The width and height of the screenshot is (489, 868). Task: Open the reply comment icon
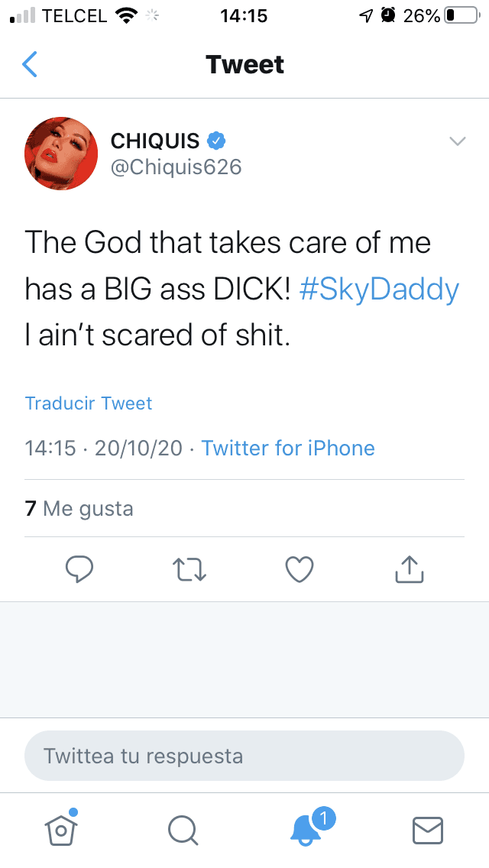(x=80, y=568)
